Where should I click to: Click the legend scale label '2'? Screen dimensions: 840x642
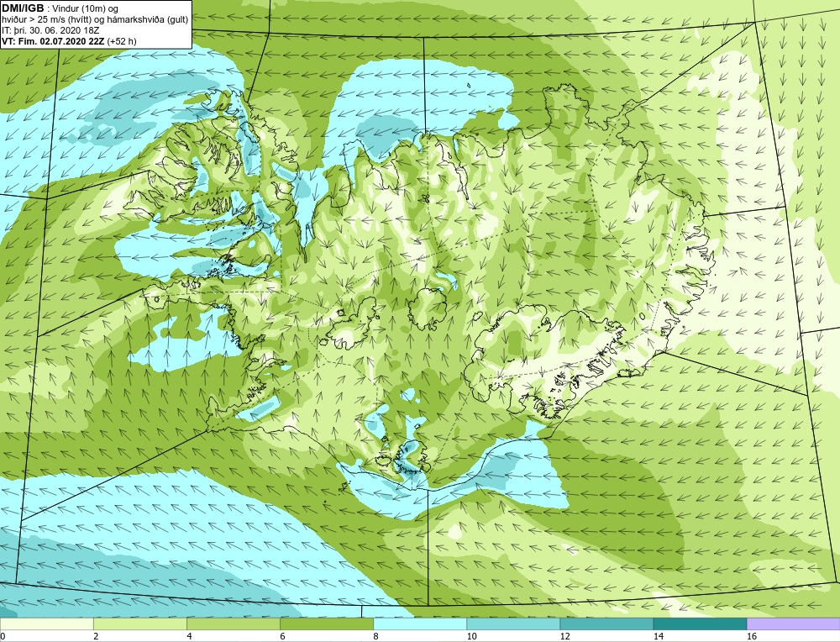click(x=96, y=636)
